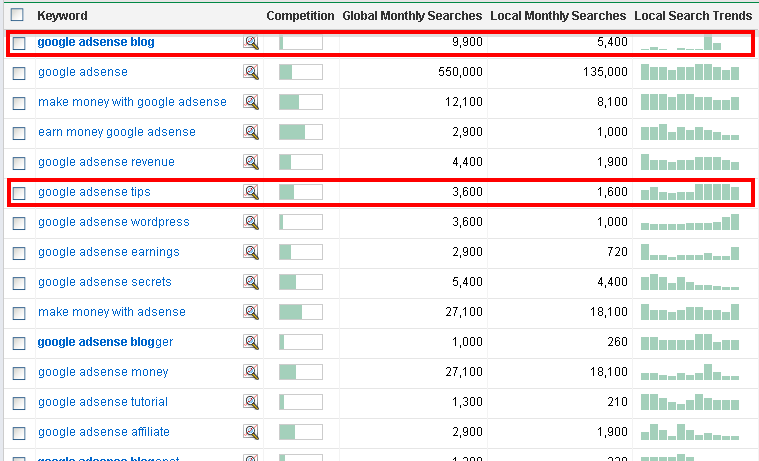The height and width of the screenshot is (461, 759).
Task: Sort by the Competition column header
Action: pyautogui.click(x=300, y=16)
